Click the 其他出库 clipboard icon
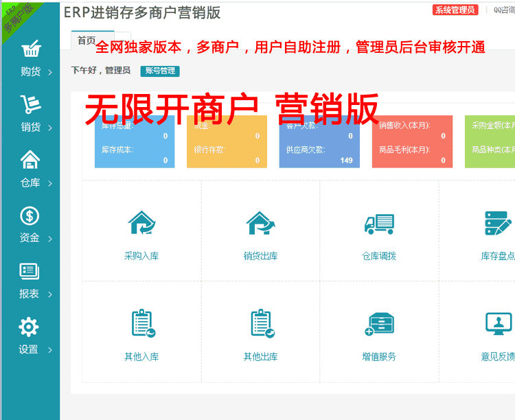Viewport: 515px width, 420px height. 262,323
